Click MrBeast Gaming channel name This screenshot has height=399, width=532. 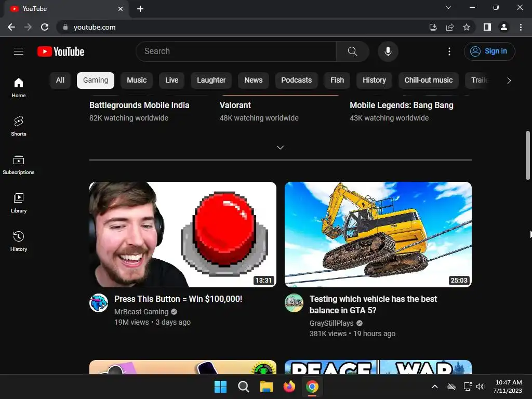pos(141,312)
